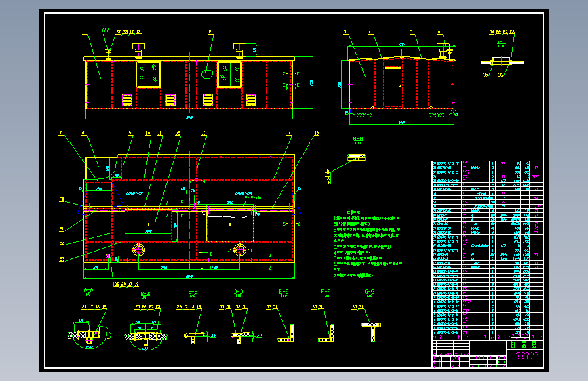Select callout number 20 left of plan
This screenshot has height=381, width=588.
[x=62, y=199]
